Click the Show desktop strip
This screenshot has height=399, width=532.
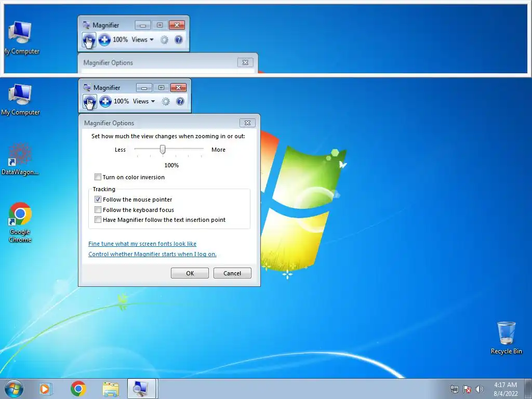(x=528, y=389)
